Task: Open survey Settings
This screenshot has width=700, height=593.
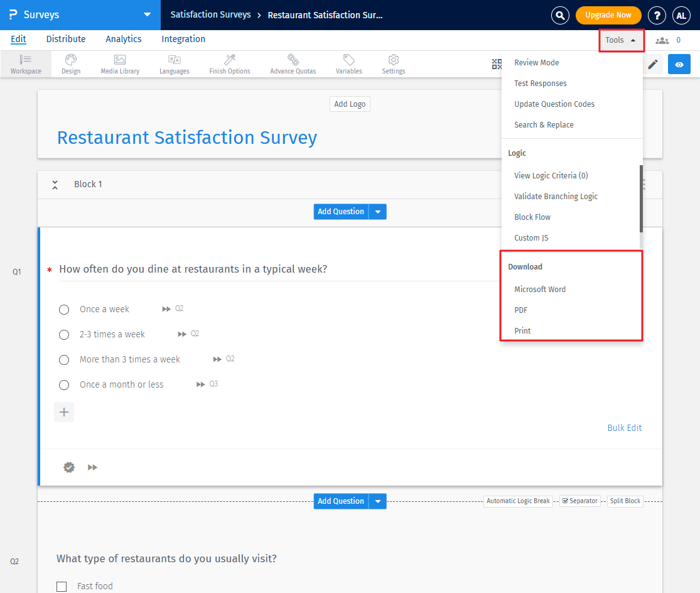Action: [x=393, y=63]
